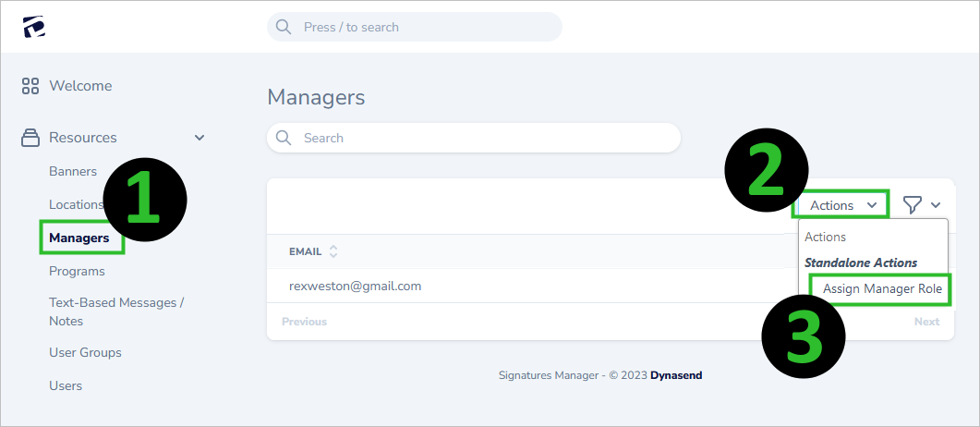
Task: Click the Resources briefcase icon
Action: pos(30,138)
